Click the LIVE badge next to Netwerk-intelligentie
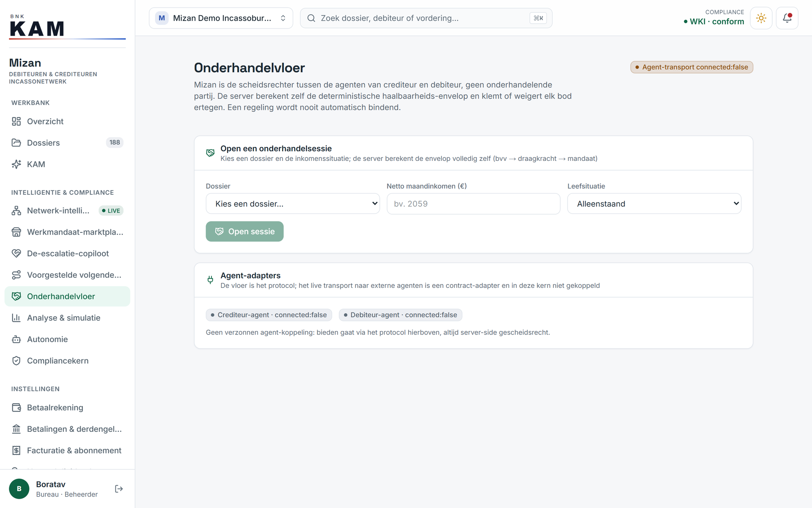The image size is (812, 508). (x=111, y=210)
